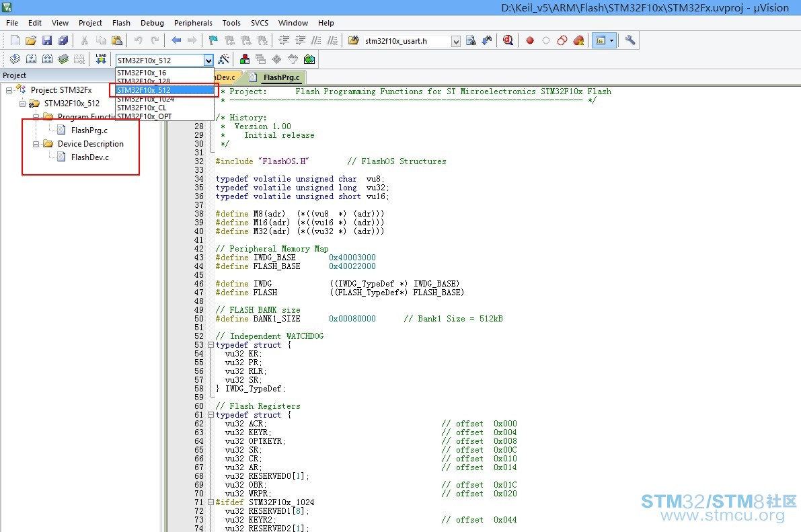Viewport: 801px width, 532px height.
Task: Click line number 50 in the gutter
Action: pyautogui.click(x=198, y=319)
